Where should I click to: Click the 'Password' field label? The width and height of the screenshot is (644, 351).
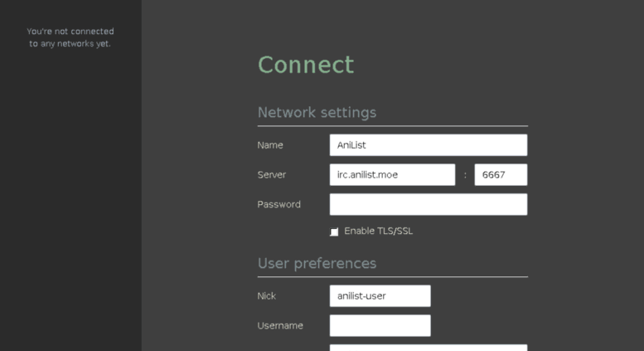(278, 205)
